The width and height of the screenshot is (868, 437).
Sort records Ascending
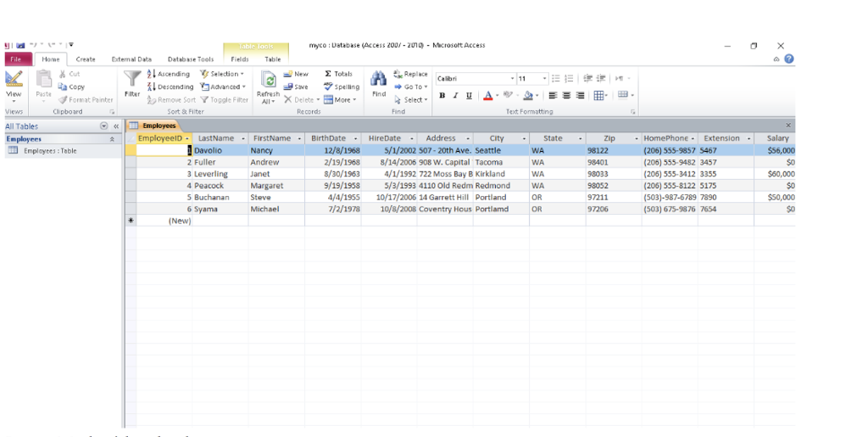pyautogui.click(x=169, y=74)
